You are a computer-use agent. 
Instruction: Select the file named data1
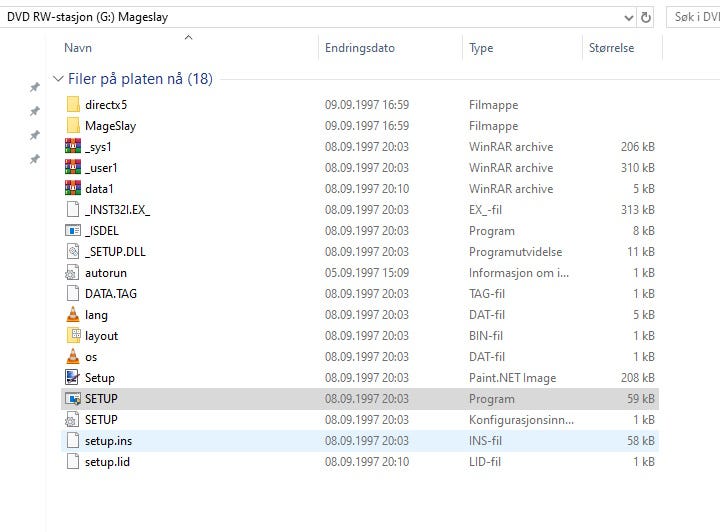99,189
